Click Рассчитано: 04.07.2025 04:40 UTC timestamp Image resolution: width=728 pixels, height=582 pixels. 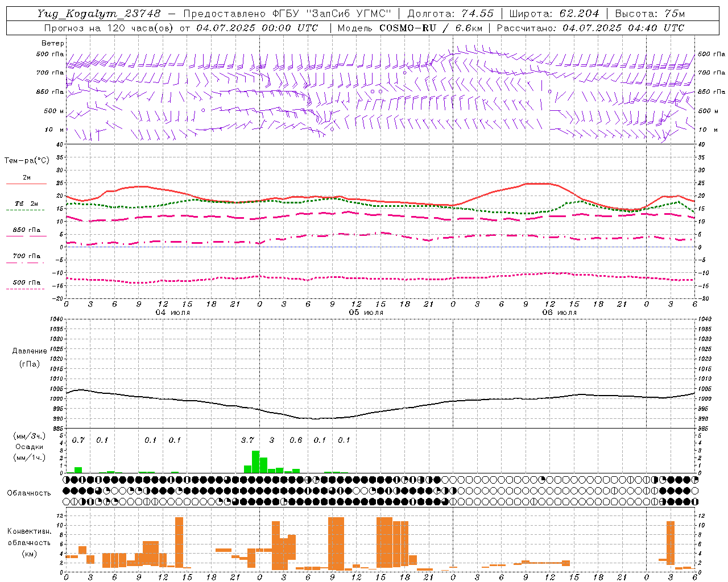tap(590, 28)
